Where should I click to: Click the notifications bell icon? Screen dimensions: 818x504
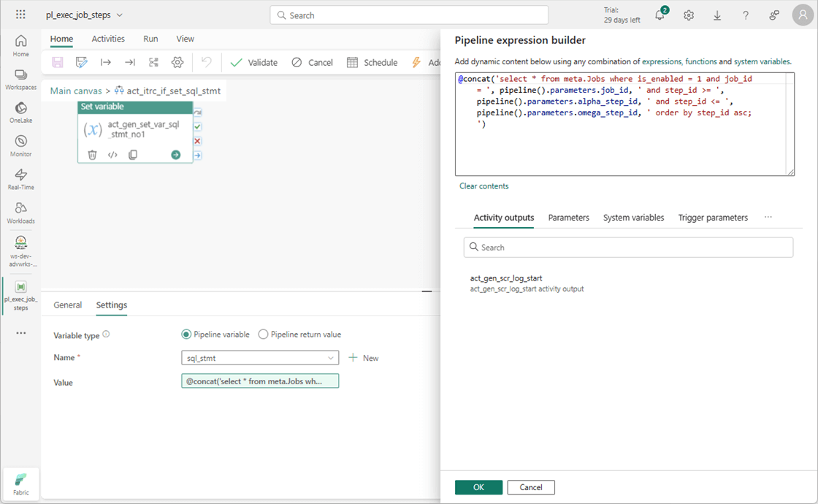(660, 15)
